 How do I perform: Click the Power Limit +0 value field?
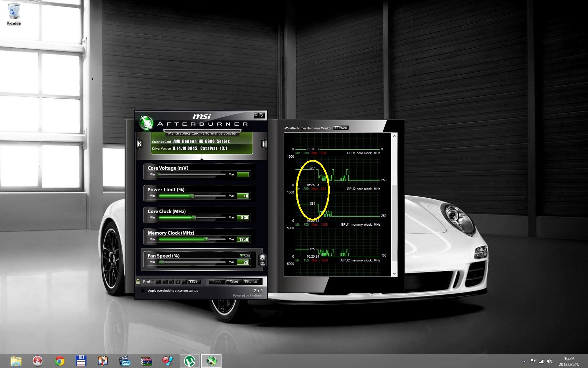pos(243,196)
